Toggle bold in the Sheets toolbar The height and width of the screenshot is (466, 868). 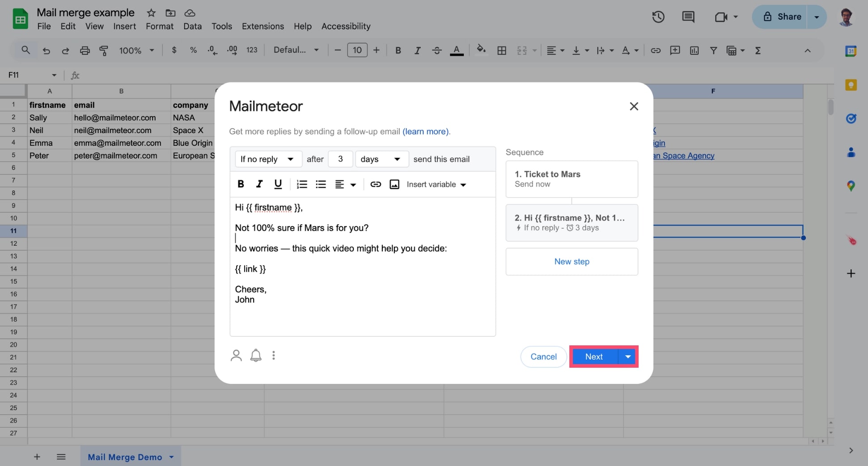[398, 50]
